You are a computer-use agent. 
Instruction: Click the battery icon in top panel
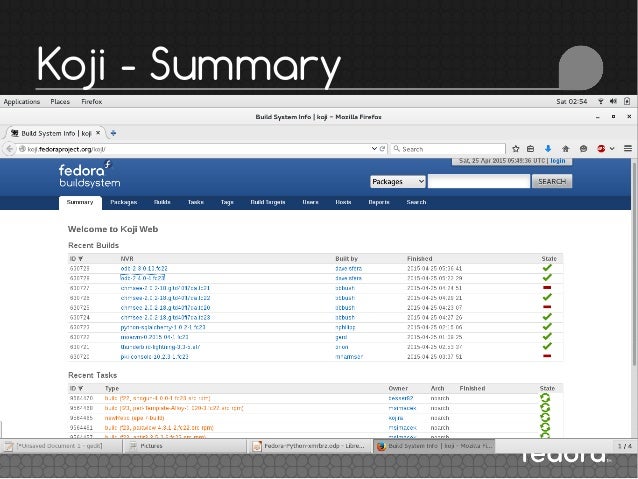coord(627,101)
